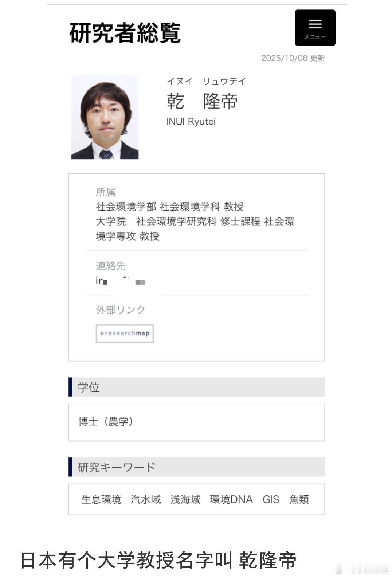Toggle the 外部リンク section heading
Screen dimensions: 392x578
point(119,309)
